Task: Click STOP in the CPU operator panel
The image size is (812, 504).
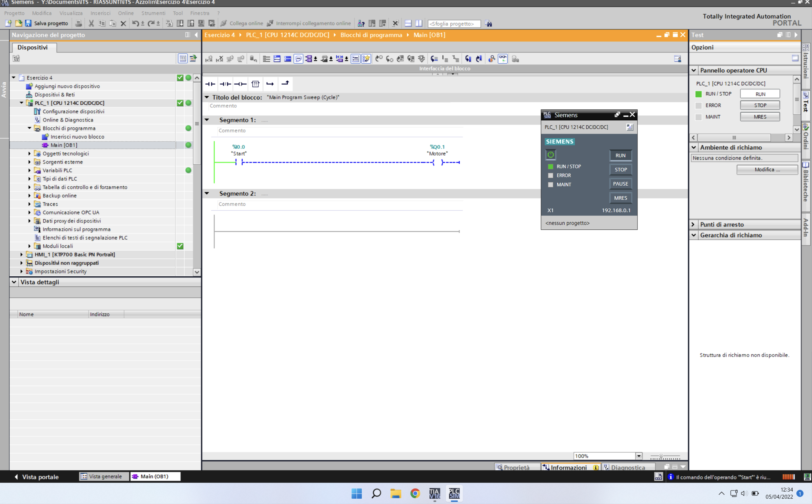Action: coord(760,105)
